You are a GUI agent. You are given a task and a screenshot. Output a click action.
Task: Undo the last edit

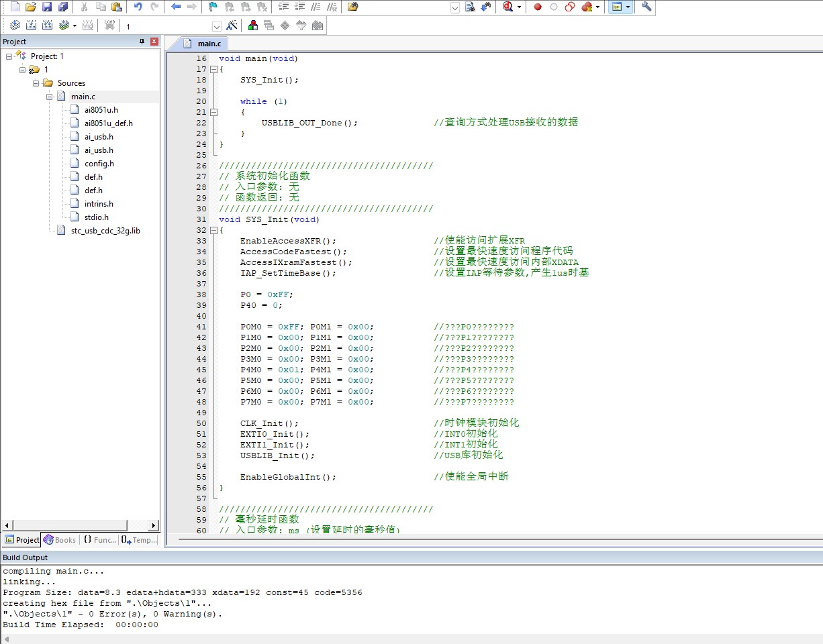138,7
